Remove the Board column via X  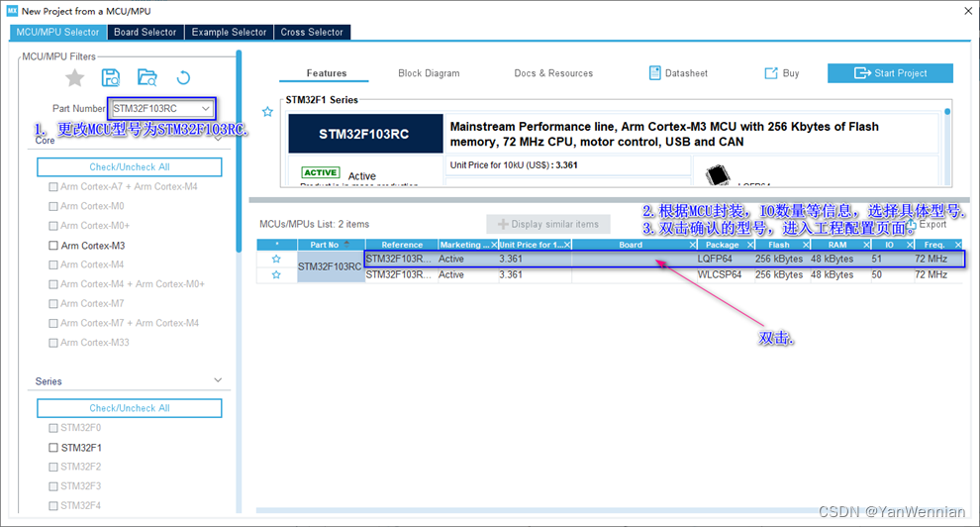(693, 245)
